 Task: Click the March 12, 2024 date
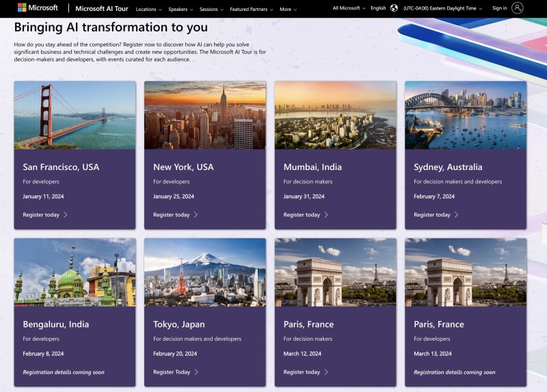click(x=302, y=353)
